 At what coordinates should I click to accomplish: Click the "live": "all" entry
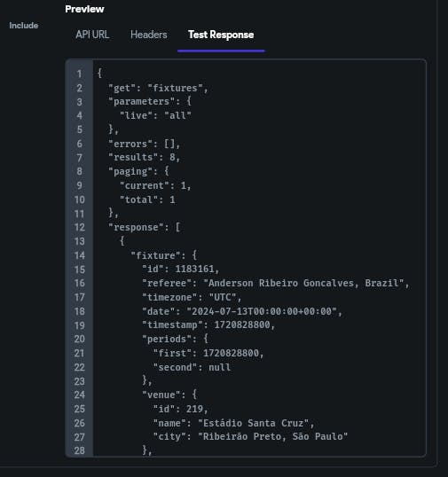[x=155, y=115]
